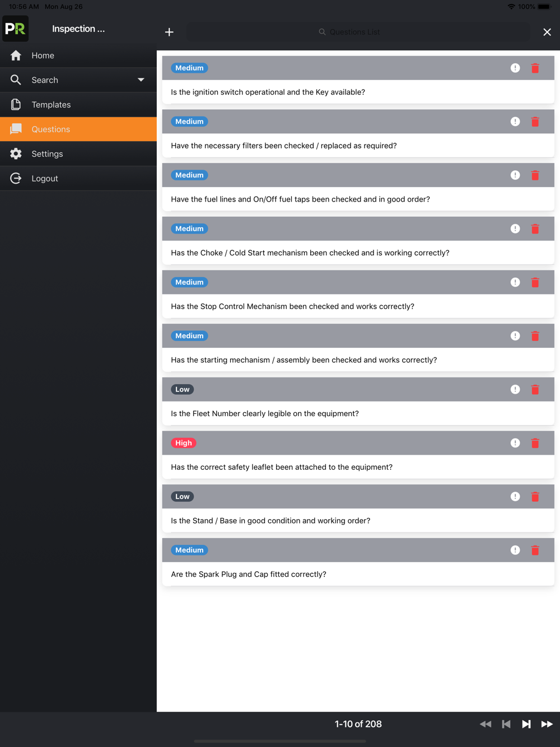Show info for Choke / Cold Start question
The height and width of the screenshot is (747, 560).
tap(515, 229)
